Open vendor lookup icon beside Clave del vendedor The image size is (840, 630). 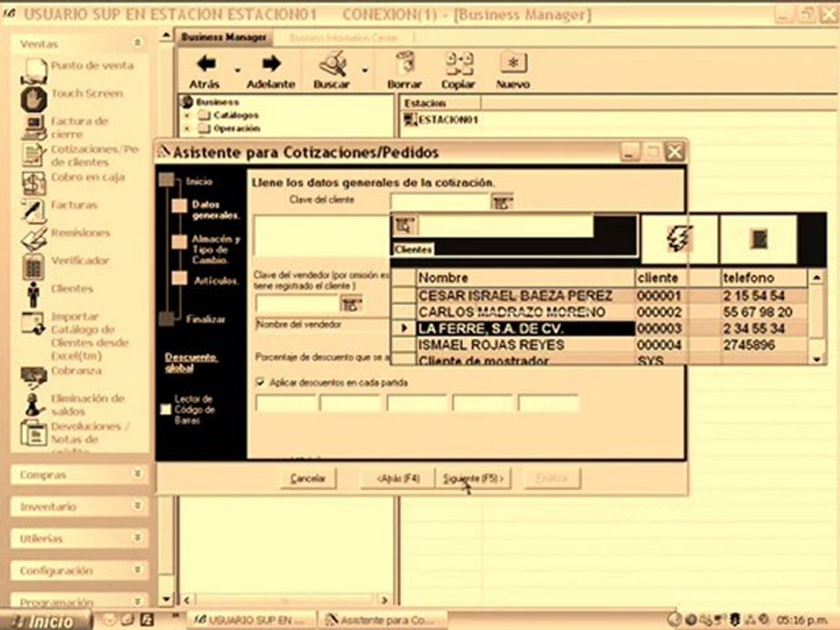click(352, 304)
